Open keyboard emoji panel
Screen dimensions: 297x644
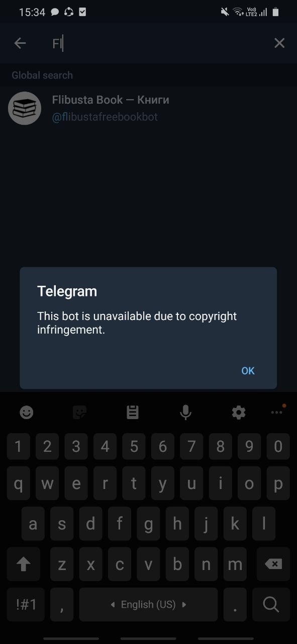(x=27, y=413)
